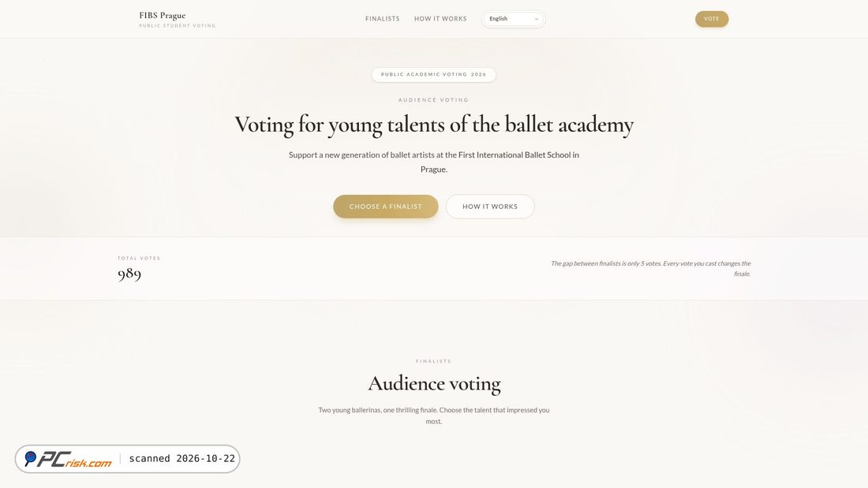Viewport: 868px width, 488px height.
Task: Click the total votes number 989
Action: click(x=129, y=274)
